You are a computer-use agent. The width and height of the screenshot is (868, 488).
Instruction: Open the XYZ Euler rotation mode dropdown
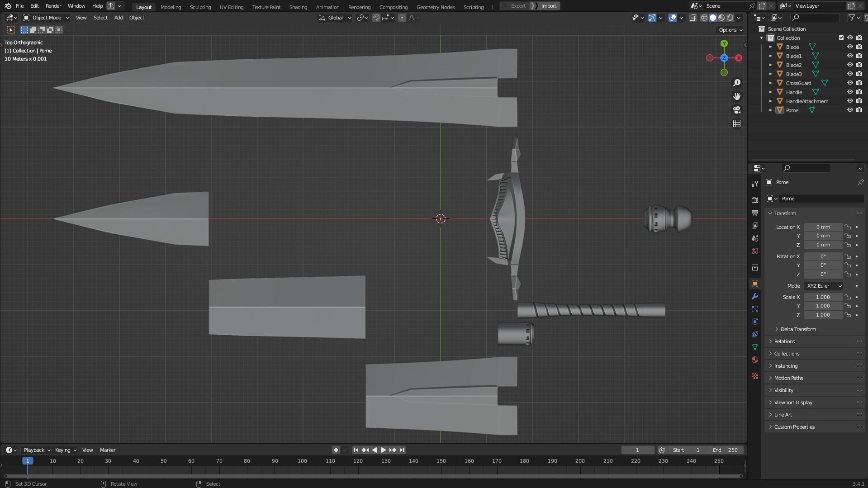pyautogui.click(x=823, y=286)
